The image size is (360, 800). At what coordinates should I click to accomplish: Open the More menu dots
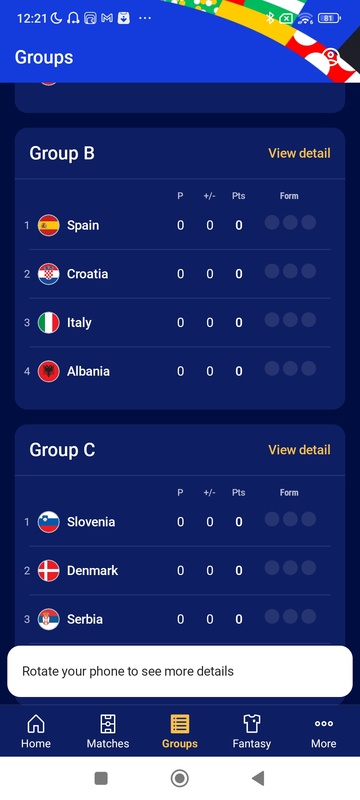pos(324,723)
